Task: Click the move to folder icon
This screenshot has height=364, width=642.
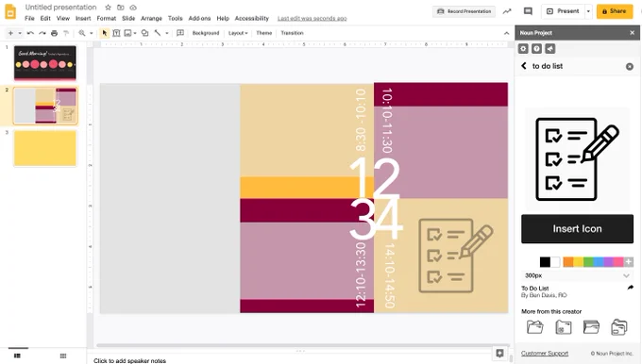Action: [x=121, y=8]
